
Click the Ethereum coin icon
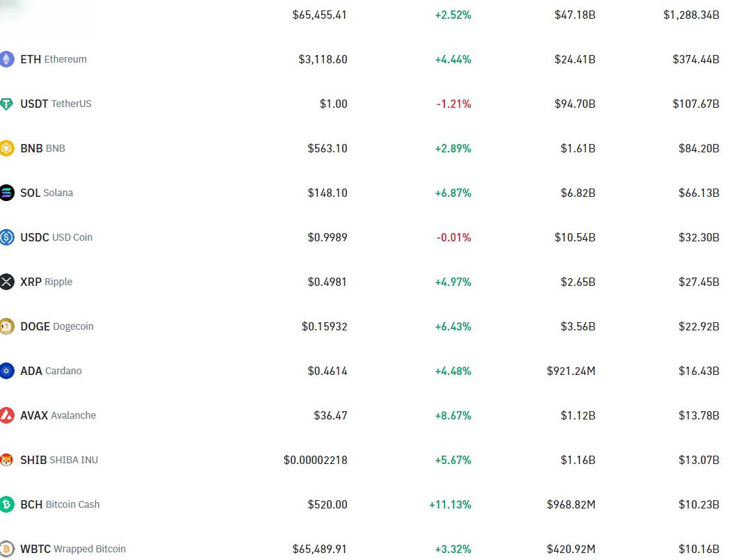[7, 59]
